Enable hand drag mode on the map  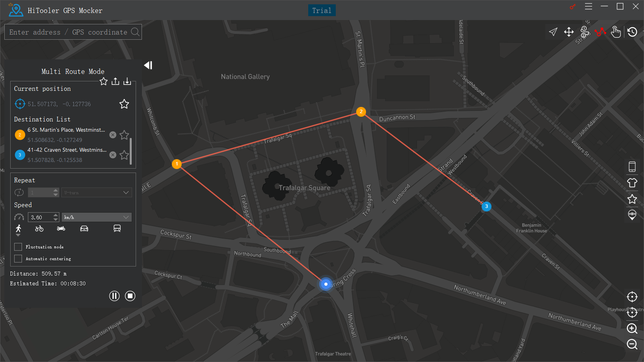[616, 32]
